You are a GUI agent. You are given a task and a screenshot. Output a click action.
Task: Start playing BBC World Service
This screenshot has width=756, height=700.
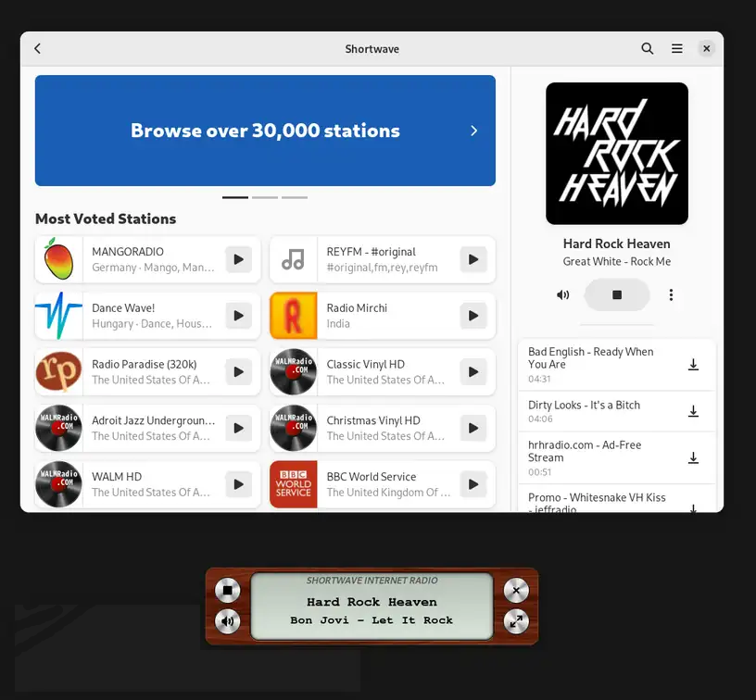point(472,484)
